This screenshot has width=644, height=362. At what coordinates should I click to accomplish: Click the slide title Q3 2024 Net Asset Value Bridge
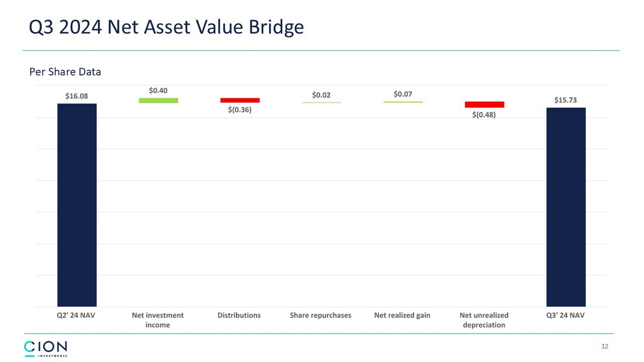(166, 27)
